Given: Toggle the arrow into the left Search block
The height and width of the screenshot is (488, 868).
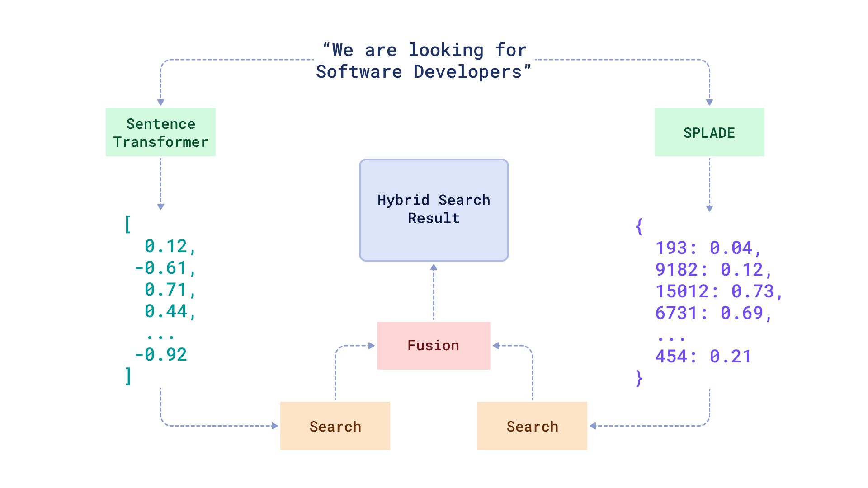Looking at the screenshot, I should coord(222,425).
